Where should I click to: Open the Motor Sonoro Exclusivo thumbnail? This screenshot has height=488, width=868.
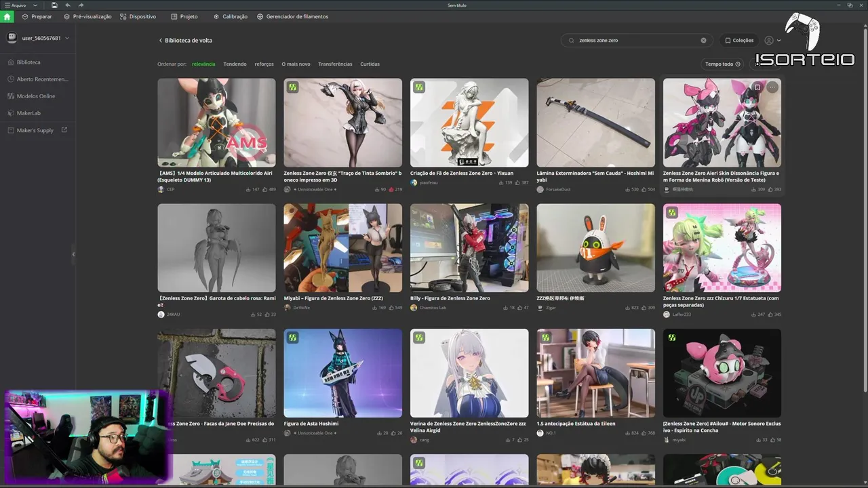[722, 373]
